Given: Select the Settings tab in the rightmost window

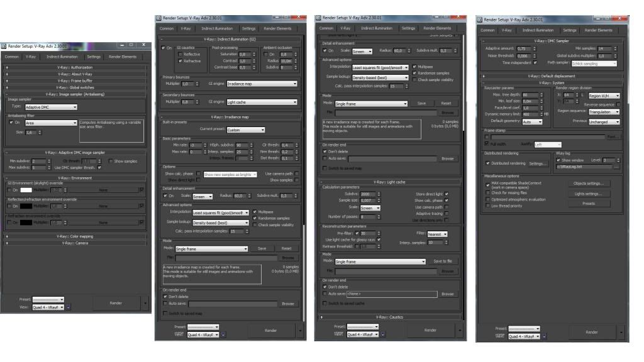Looking at the screenshot, I should pyautogui.click(x=570, y=30).
